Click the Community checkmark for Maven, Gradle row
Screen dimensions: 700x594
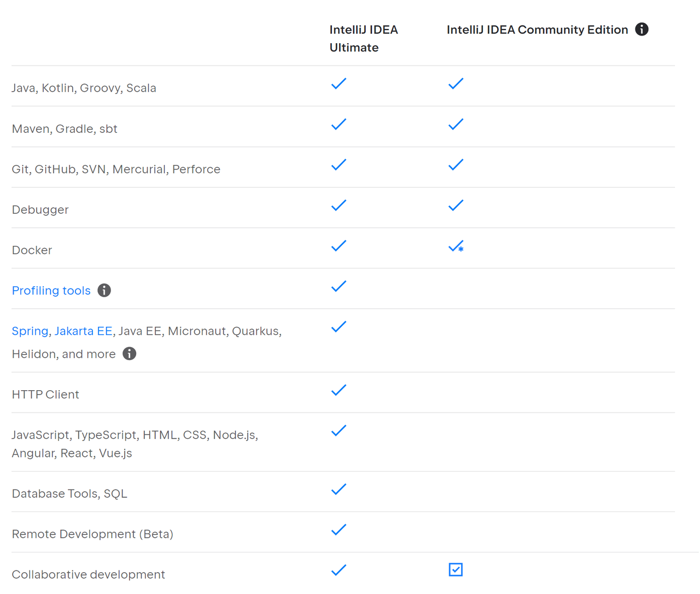456,125
